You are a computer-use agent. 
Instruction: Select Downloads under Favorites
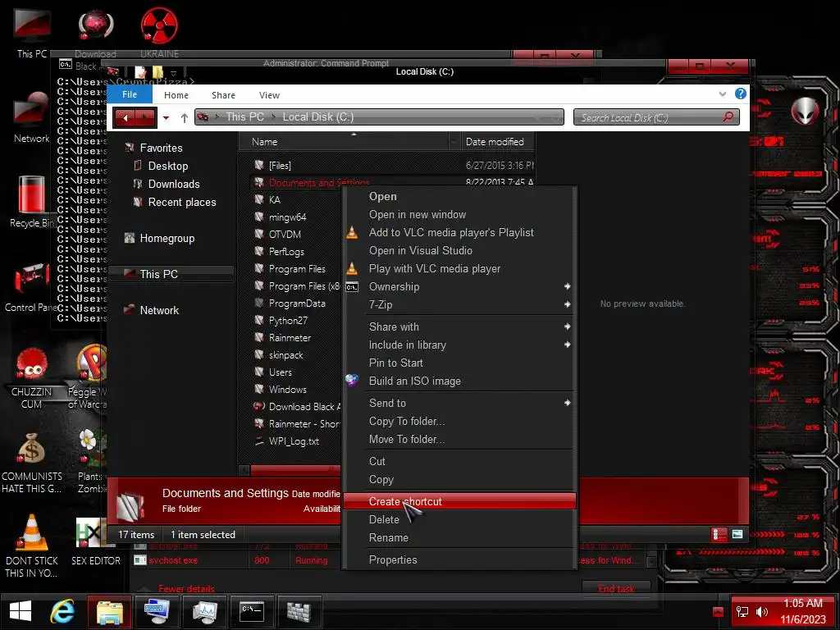174,184
